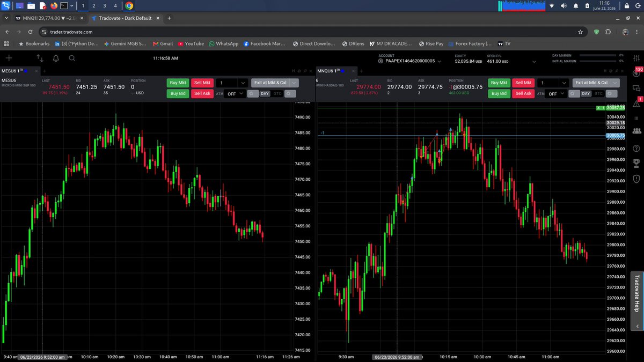The image size is (644, 362).
Task: Click Buy Mkt in MESU6 panel
Action: [178, 83]
